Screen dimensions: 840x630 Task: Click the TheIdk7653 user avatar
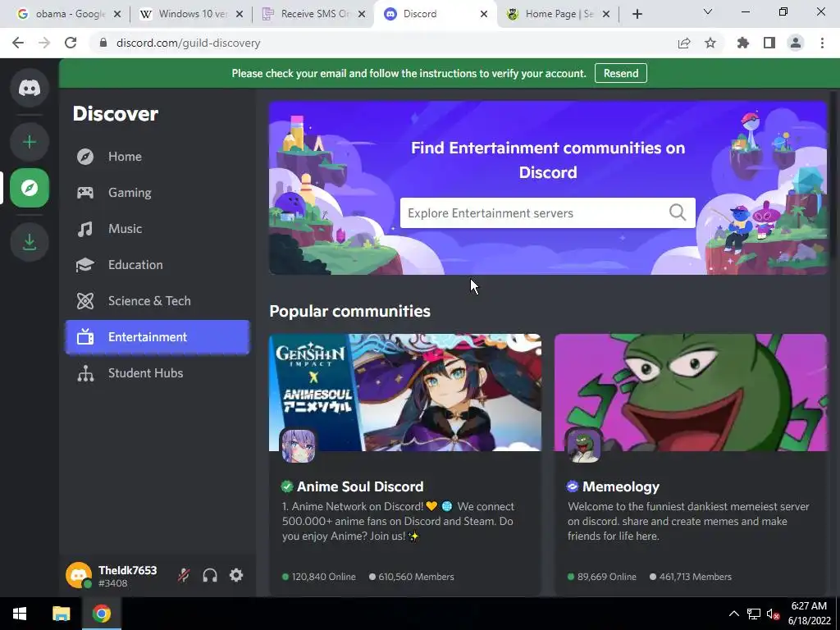coord(79,575)
